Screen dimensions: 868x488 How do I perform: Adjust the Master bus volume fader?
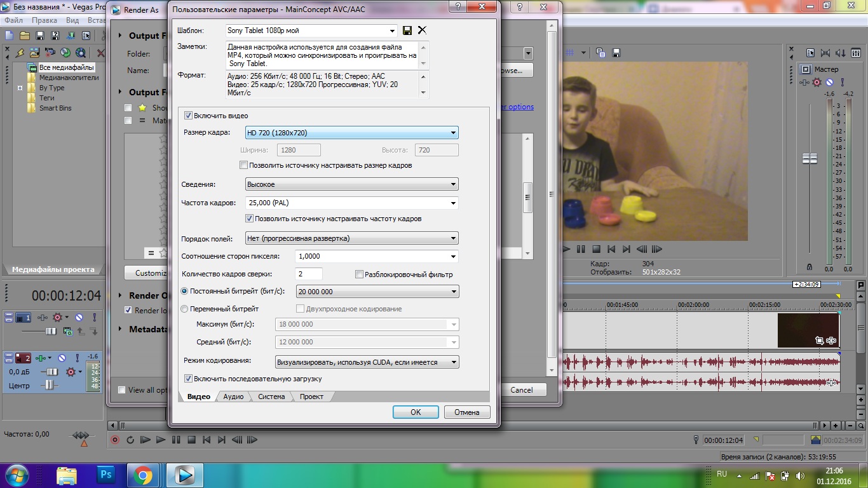point(810,159)
